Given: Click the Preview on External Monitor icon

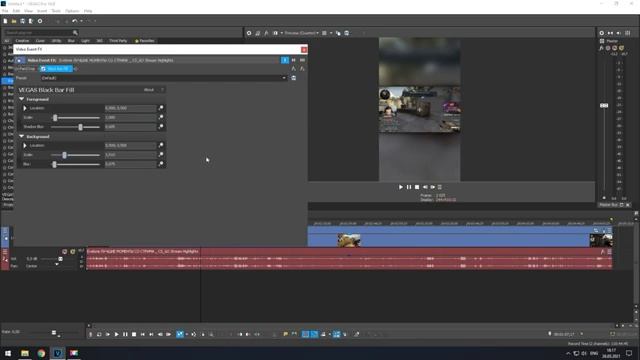Looking at the screenshot, I should [x=258, y=33].
